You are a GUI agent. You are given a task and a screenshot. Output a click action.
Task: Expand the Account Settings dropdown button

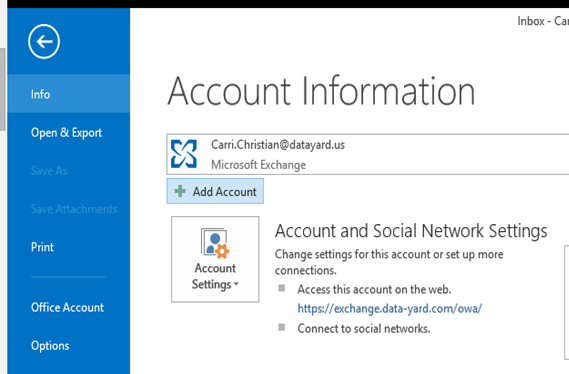(x=215, y=259)
